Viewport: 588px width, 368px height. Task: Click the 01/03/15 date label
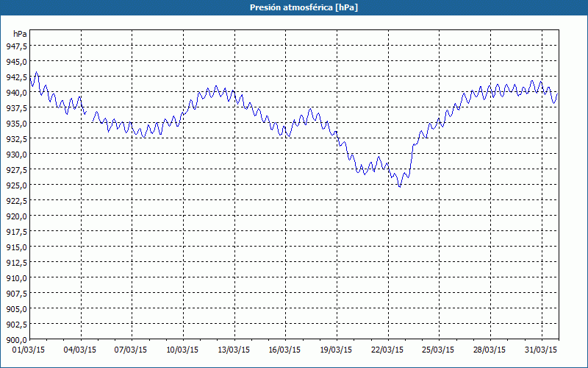(29, 350)
